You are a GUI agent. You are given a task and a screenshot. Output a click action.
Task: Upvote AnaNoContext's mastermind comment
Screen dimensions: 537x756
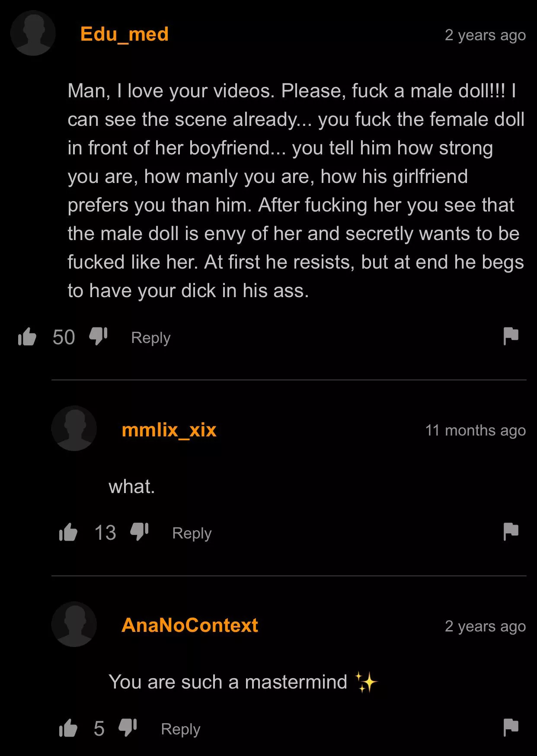[x=68, y=728]
